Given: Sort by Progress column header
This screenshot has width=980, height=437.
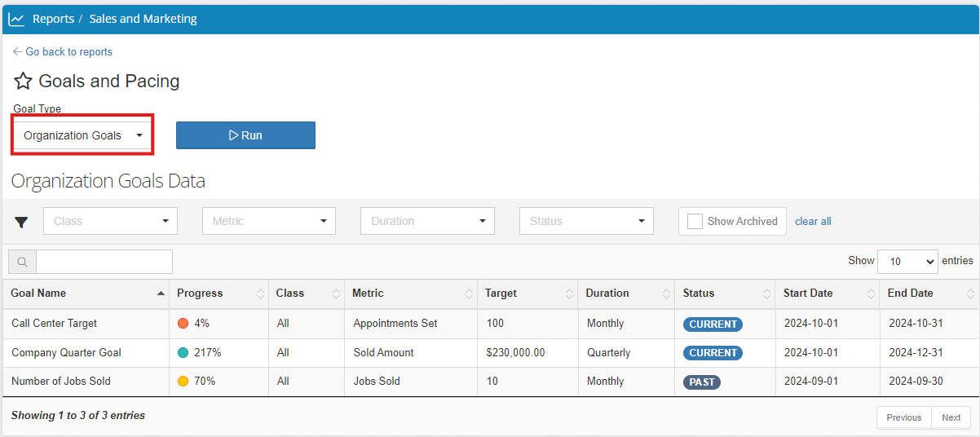Looking at the screenshot, I should (x=219, y=294).
